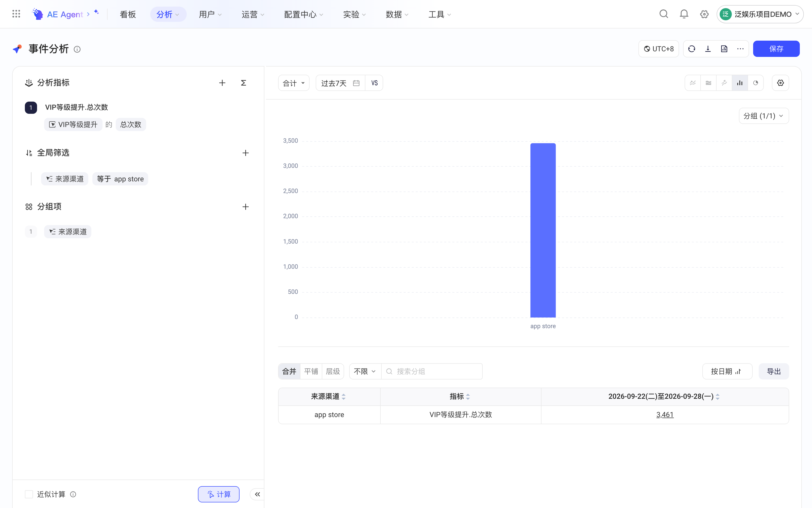Click refresh data icon
The width and height of the screenshot is (812, 508).
point(691,49)
